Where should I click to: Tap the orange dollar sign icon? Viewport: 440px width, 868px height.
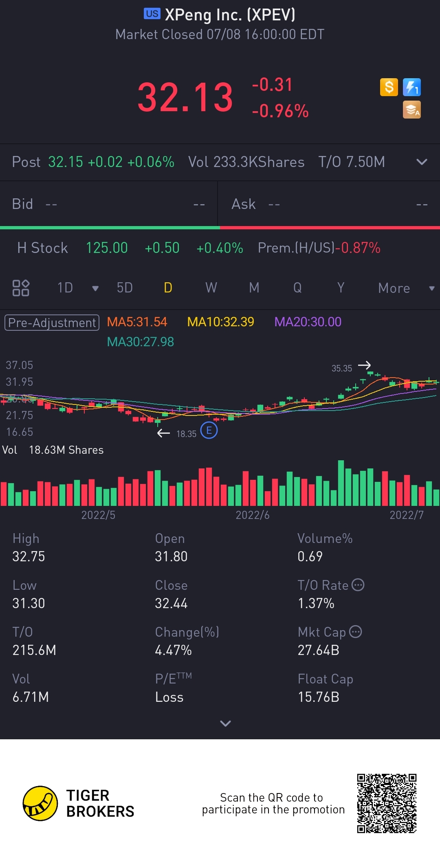pyautogui.click(x=389, y=87)
